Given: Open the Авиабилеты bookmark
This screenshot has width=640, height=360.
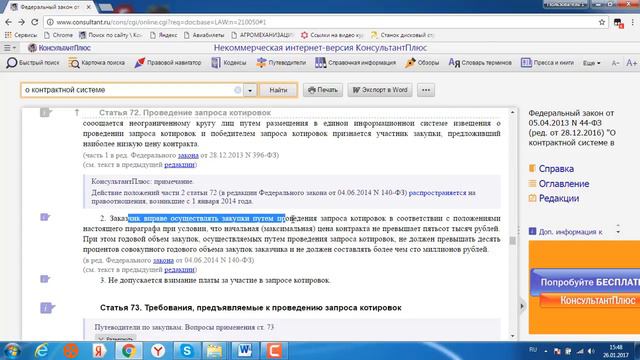Looking at the screenshot, I should (x=204, y=35).
